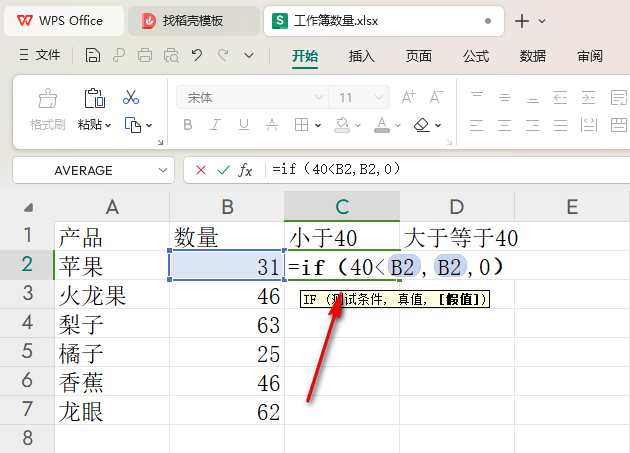This screenshot has width=630, height=453.
Task: Align text to top icon
Action: point(477,97)
